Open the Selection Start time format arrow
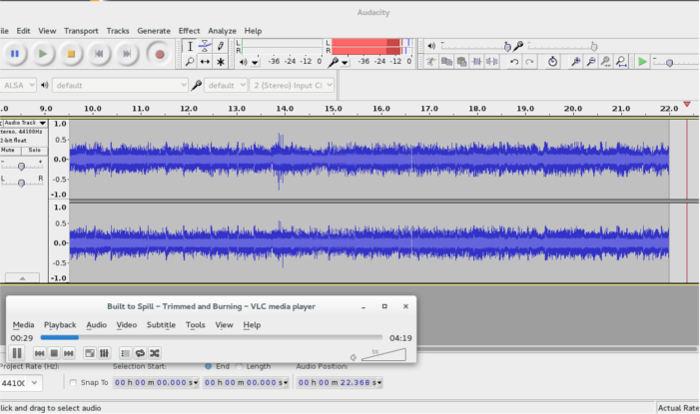Image resolution: width=700 pixels, height=414 pixels. pos(196,383)
